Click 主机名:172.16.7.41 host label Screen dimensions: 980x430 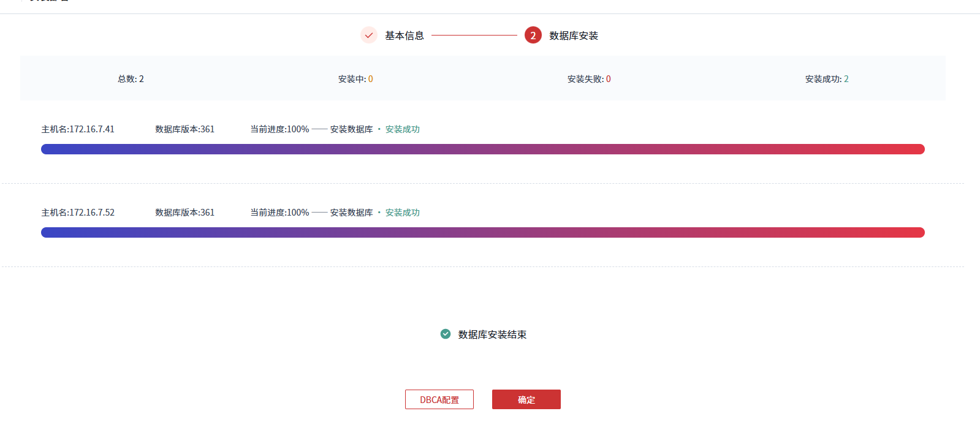(x=78, y=129)
